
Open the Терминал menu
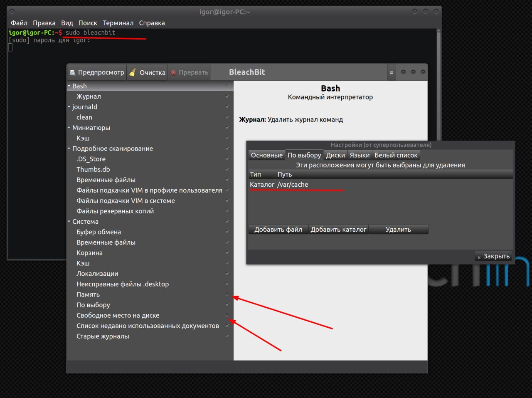click(118, 23)
